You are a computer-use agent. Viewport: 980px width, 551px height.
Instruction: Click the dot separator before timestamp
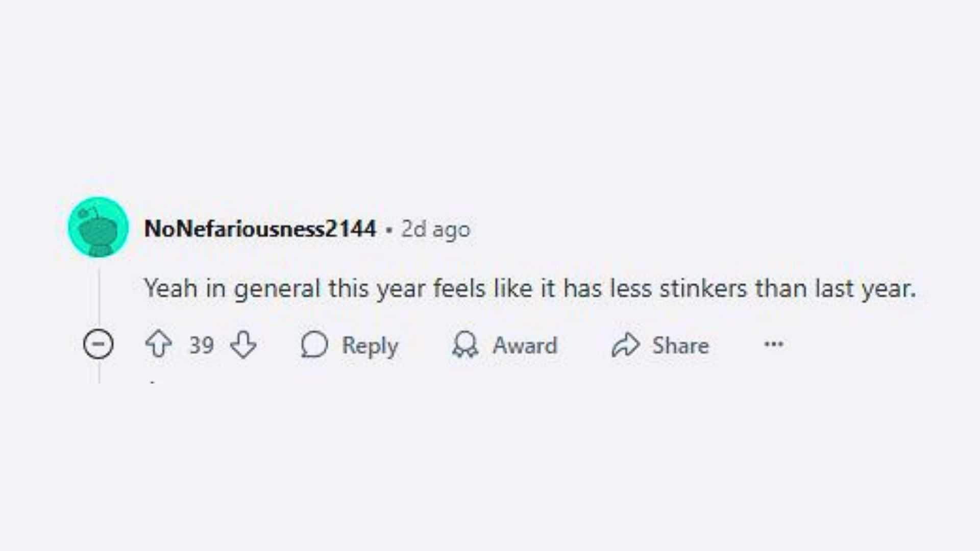click(389, 230)
